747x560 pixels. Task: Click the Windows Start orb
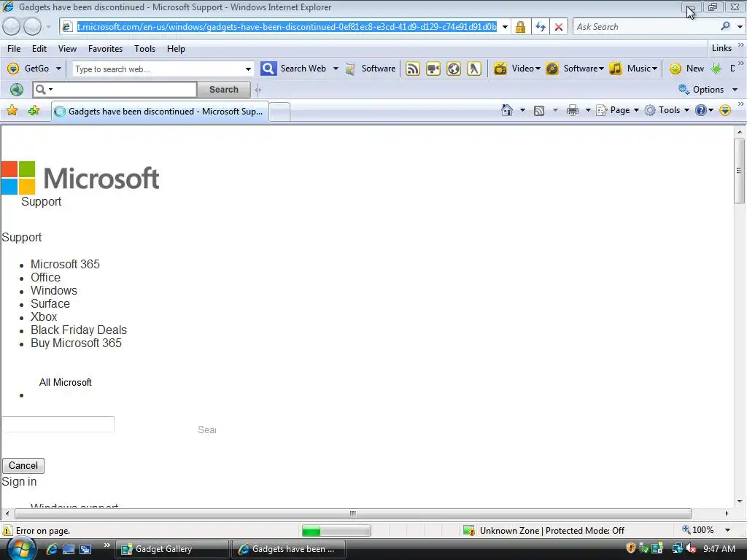[21, 548]
